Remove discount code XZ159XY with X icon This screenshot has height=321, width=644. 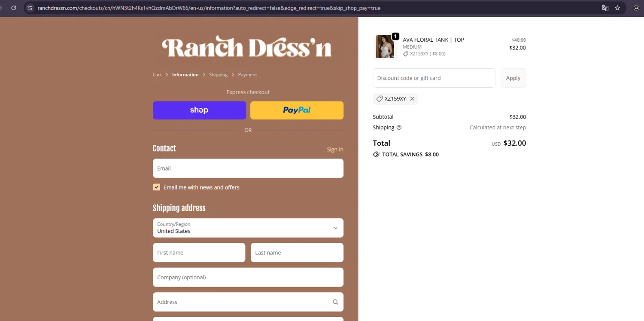click(x=412, y=99)
